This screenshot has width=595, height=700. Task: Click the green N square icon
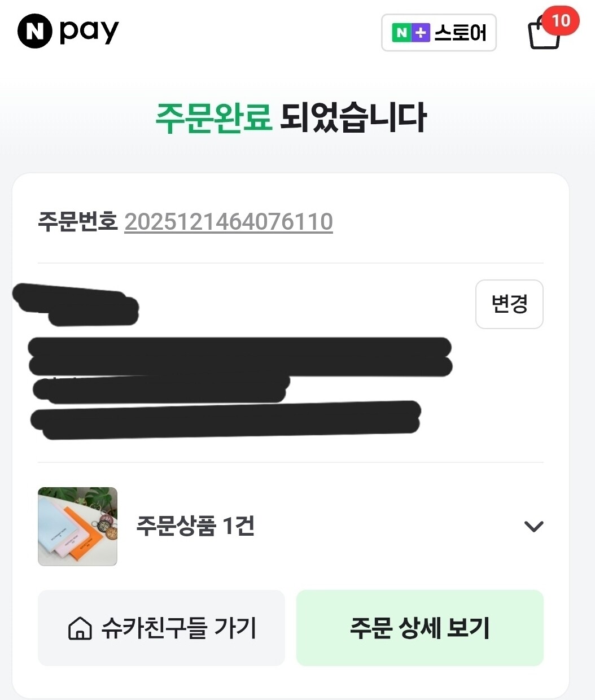pyautogui.click(x=401, y=33)
